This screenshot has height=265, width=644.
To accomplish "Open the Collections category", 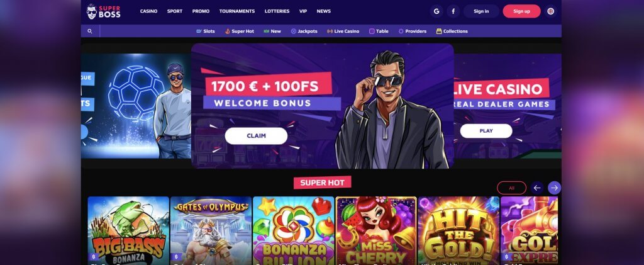I will pos(452,31).
